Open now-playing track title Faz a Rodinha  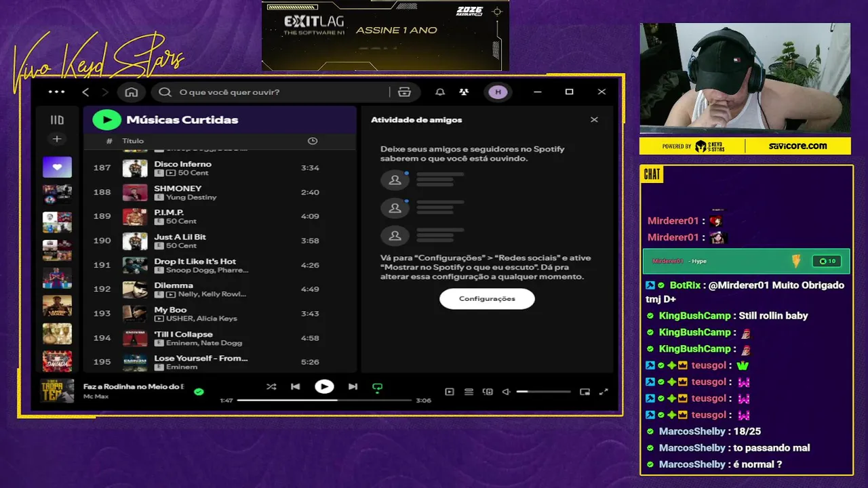(134, 386)
